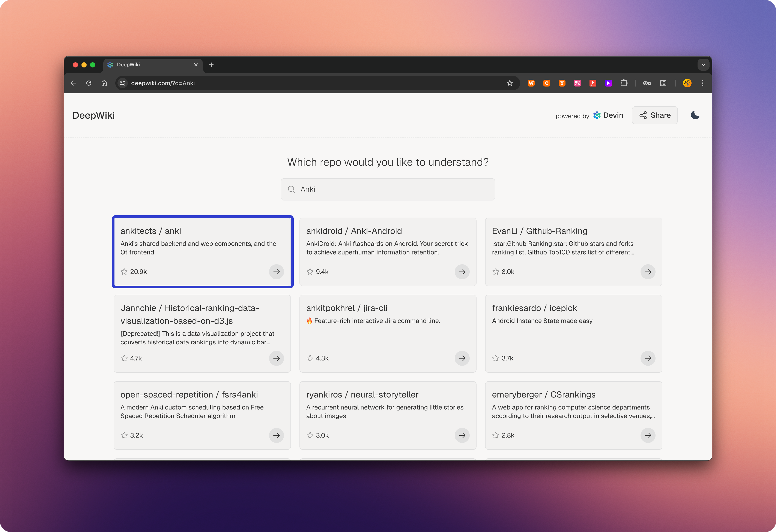Click arrow on EvanLi / Github-Ranking card
The image size is (776, 532).
pyautogui.click(x=648, y=272)
